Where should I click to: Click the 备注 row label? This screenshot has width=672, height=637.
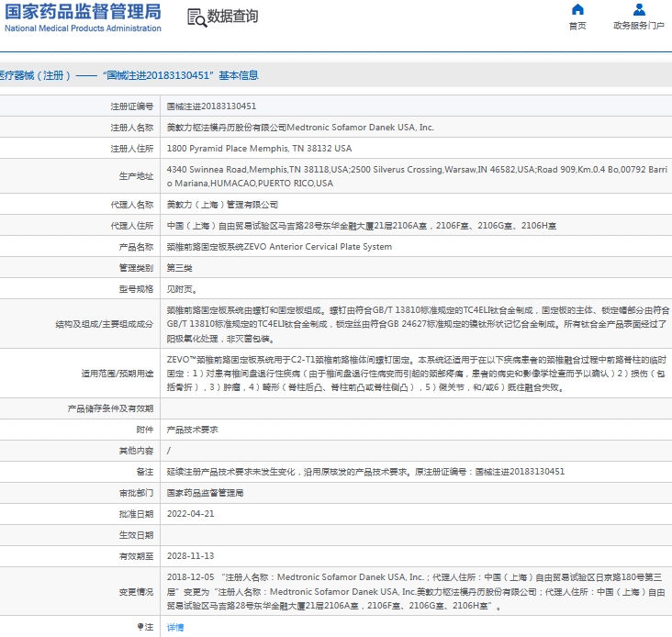coord(145,472)
